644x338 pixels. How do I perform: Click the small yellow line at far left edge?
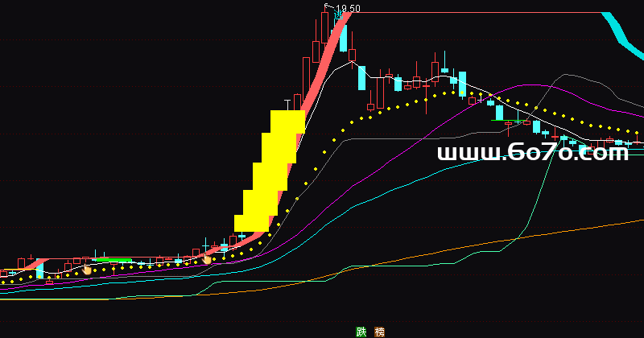point(8,270)
